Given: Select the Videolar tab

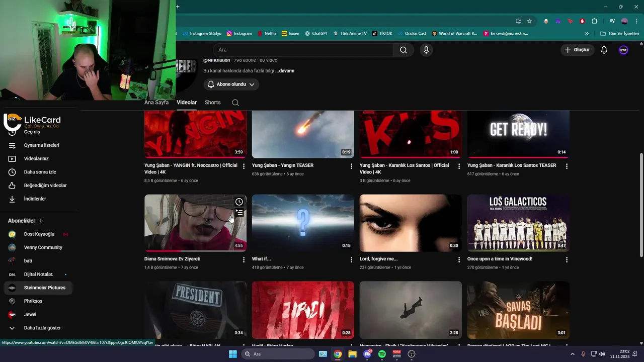Looking at the screenshot, I should click(187, 103).
